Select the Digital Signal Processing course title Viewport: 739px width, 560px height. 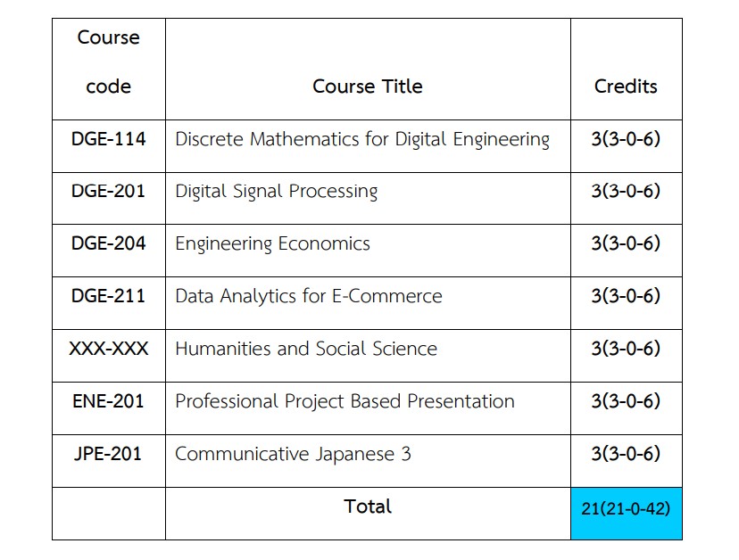277,192
